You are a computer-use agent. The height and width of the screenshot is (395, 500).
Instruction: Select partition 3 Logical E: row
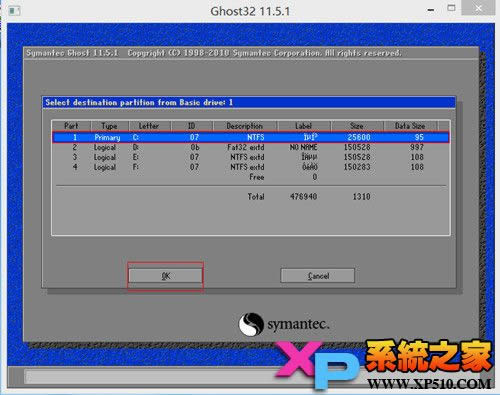(x=251, y=157)
